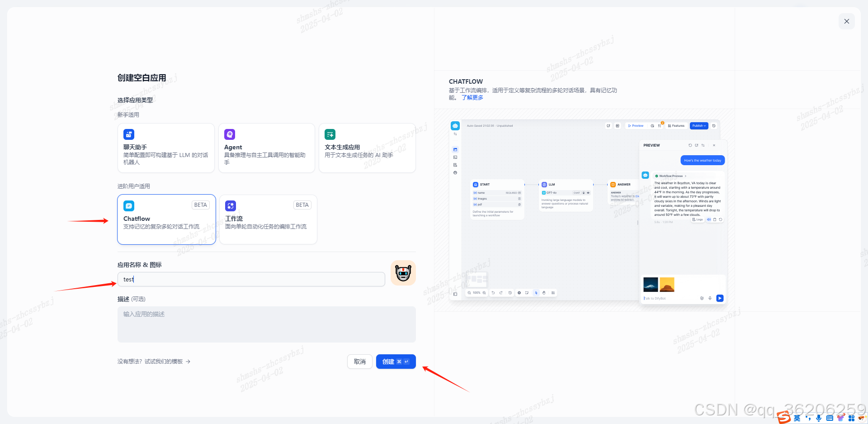Viewport: 868px width, 424px height.
Task: Click the 新手适用 group label
Action: [128, 115]
